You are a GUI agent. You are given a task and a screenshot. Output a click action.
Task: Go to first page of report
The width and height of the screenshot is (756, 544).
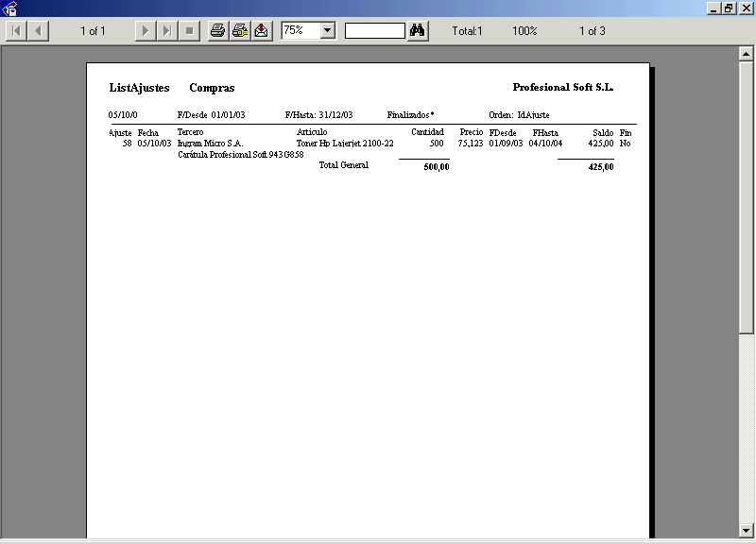point(17,31)
